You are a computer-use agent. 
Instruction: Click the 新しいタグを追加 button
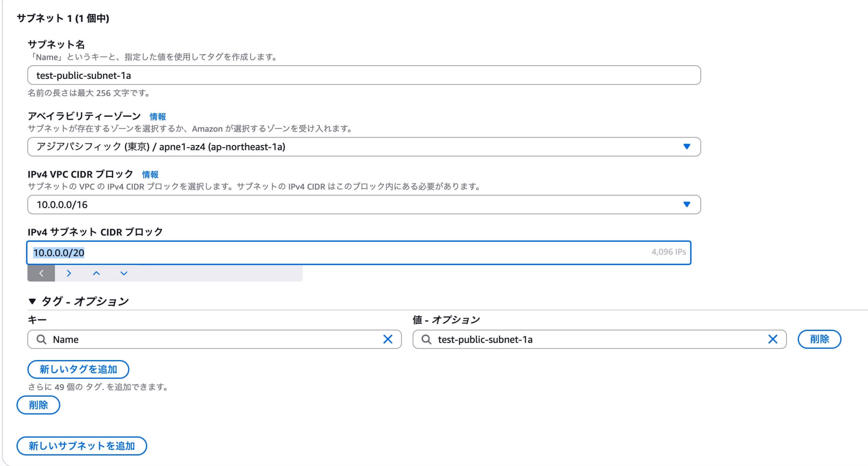(x=78, y=369)
